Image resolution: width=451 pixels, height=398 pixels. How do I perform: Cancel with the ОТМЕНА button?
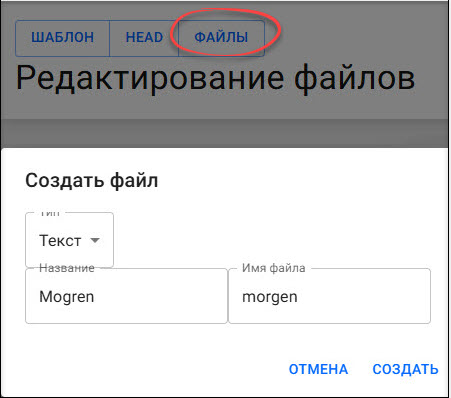pos(318,369)
